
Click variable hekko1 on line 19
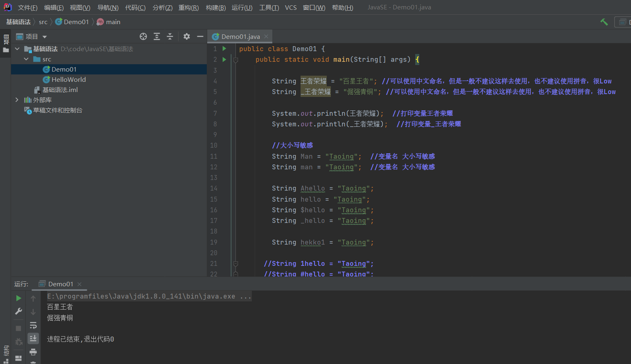click(312, 242)
